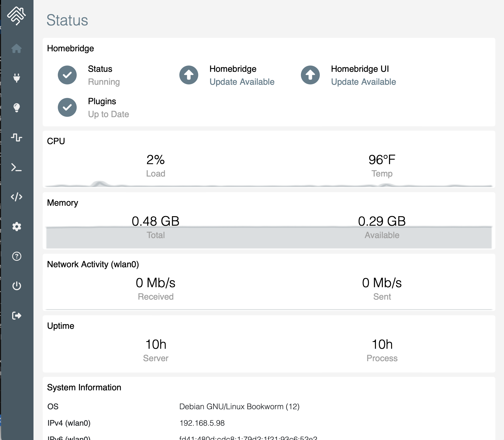Image resolution: width=504 pixels, height=440 pixels.
Task: Click the 'Up to Date' plugins text
Action: [109, 114]
